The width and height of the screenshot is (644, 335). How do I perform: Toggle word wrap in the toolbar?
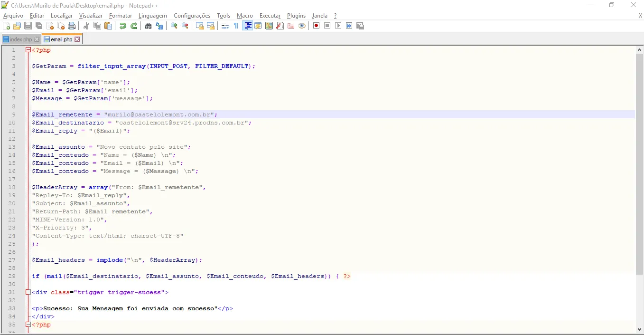click(x=225, y=26)
